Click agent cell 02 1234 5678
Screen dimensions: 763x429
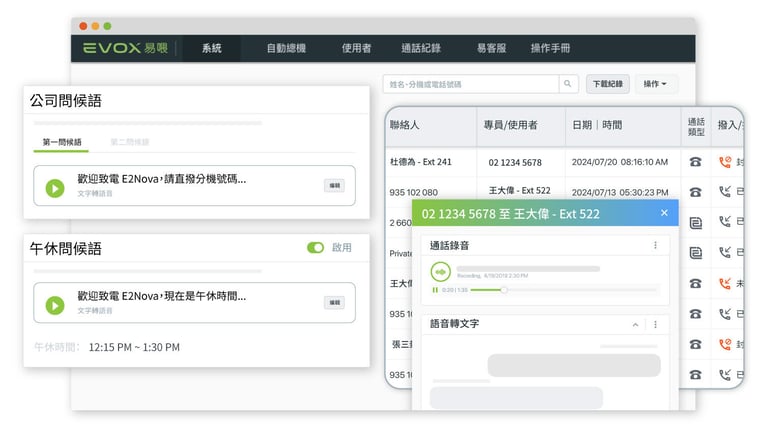pos(515,162)
